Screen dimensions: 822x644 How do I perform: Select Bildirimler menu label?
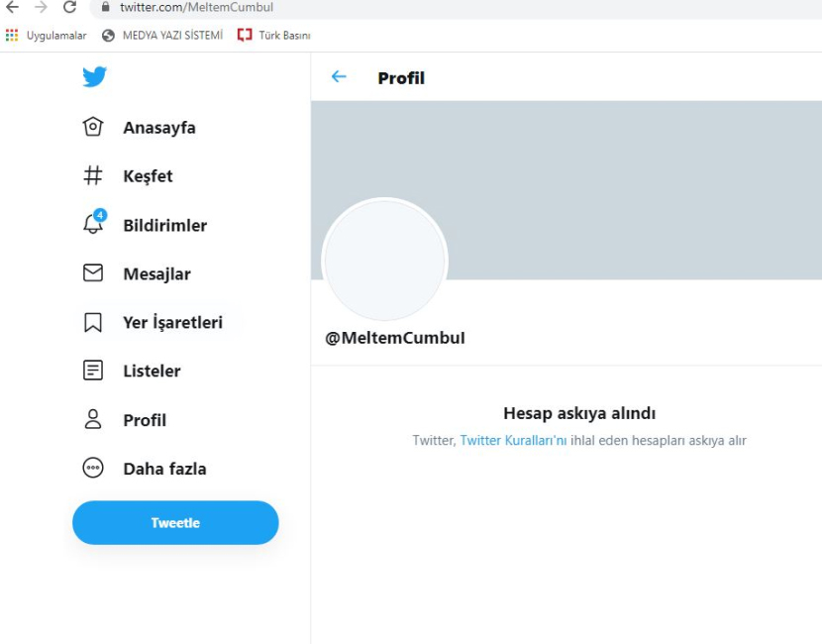[x=165, y=225]
